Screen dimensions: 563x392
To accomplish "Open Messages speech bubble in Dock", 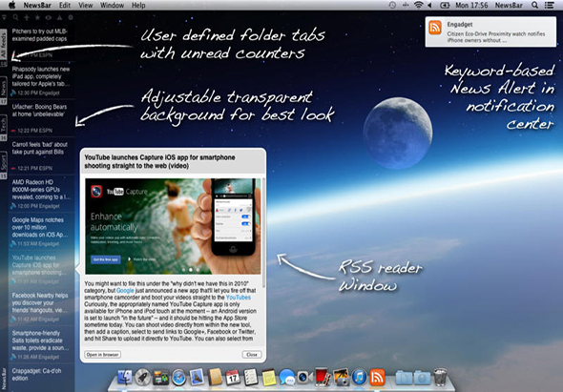I will click(286, 378).
